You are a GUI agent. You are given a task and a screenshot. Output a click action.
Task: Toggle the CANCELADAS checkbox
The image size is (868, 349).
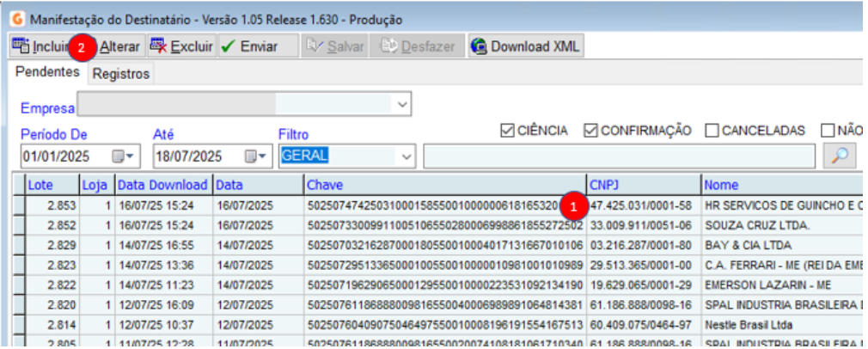click(712, 131)
